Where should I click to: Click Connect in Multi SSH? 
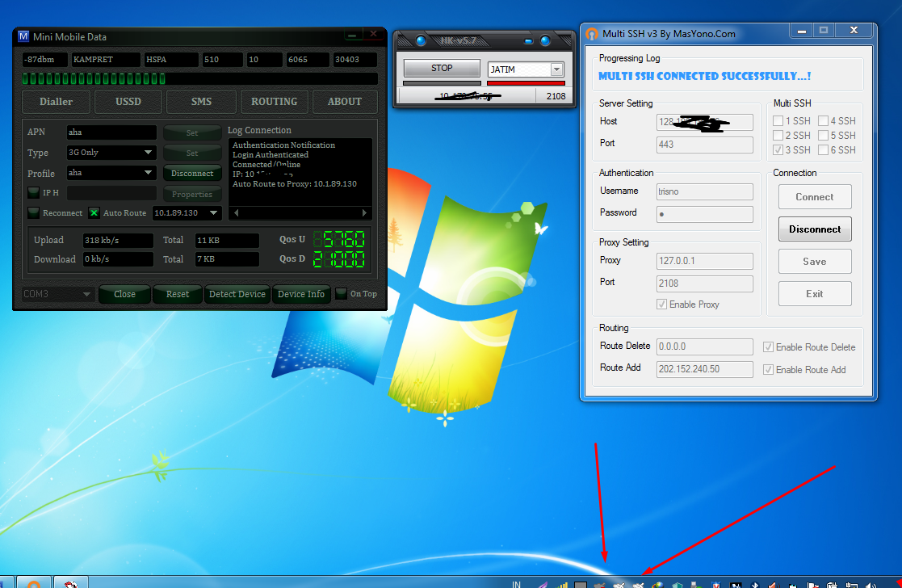click(815, 197)
